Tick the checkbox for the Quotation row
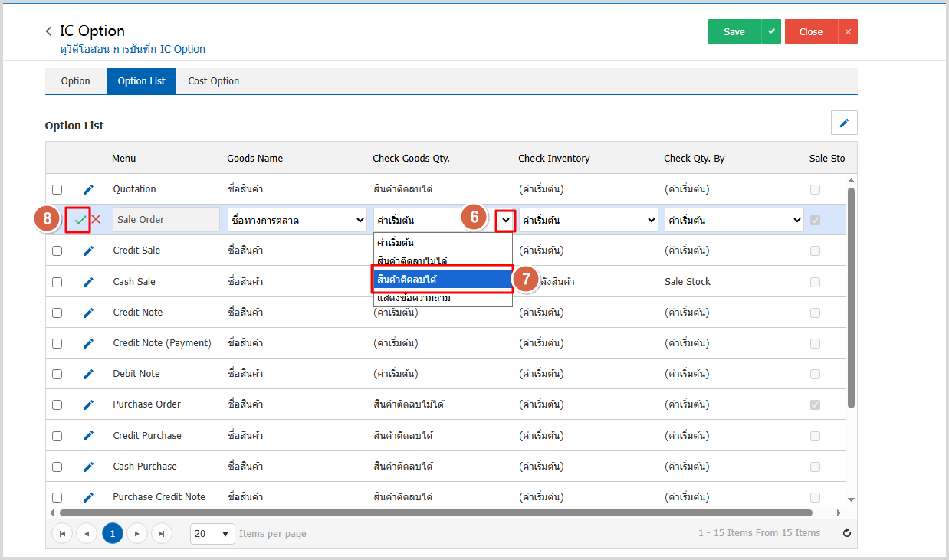949x560 pixels. pyautogui.click(x=57, y=189)
